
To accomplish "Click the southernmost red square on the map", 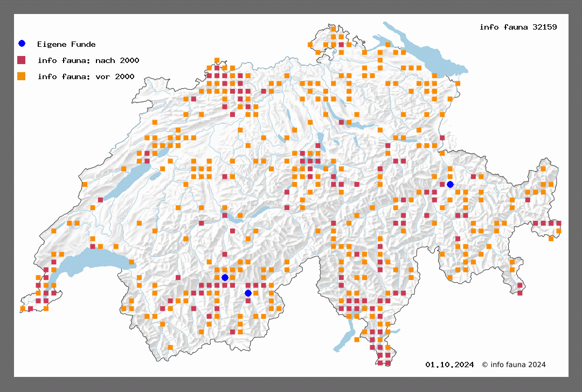I will coord(387,363).
